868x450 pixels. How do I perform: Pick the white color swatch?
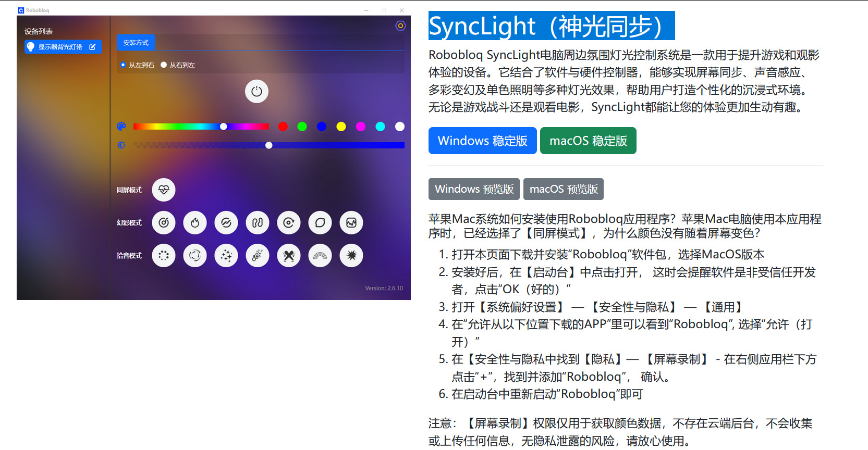click(x=400, y=127)
